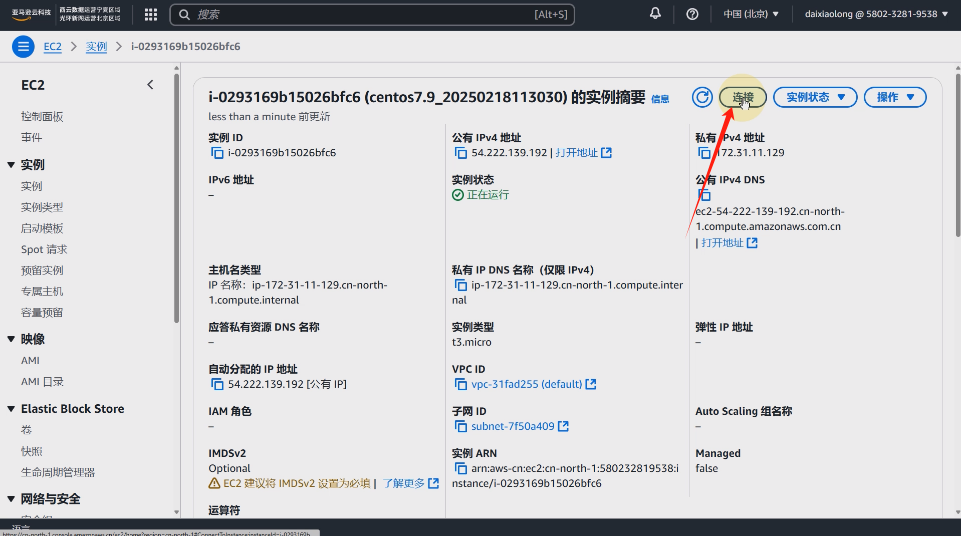
Task: Click the 了解更多 IMDSv2 link
Action: coord(411,483)
